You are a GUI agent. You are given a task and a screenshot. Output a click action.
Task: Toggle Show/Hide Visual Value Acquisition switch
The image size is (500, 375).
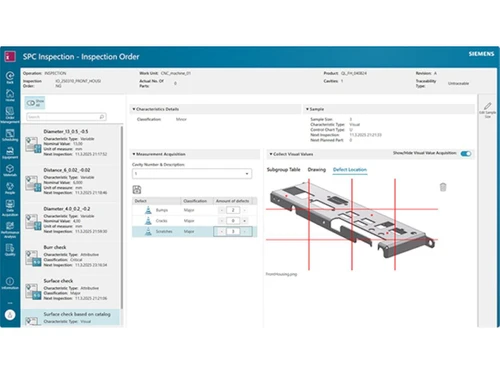[466, 154]
